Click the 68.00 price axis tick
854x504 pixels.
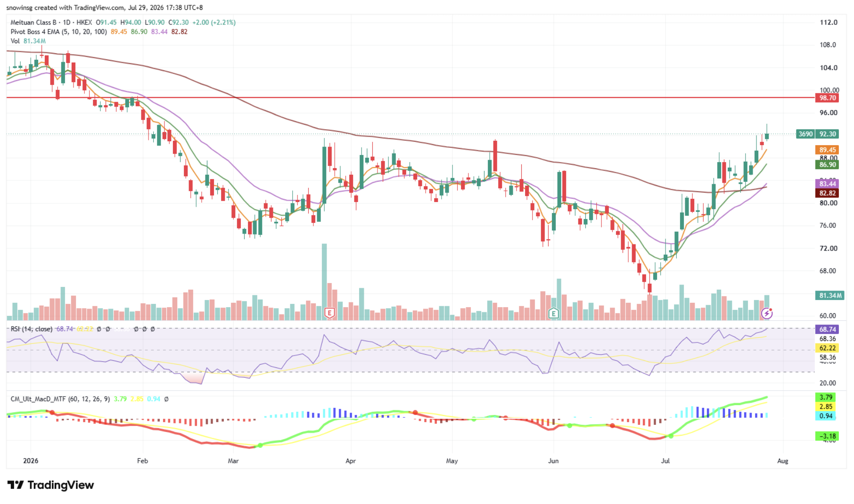click(x=829, y=271)
